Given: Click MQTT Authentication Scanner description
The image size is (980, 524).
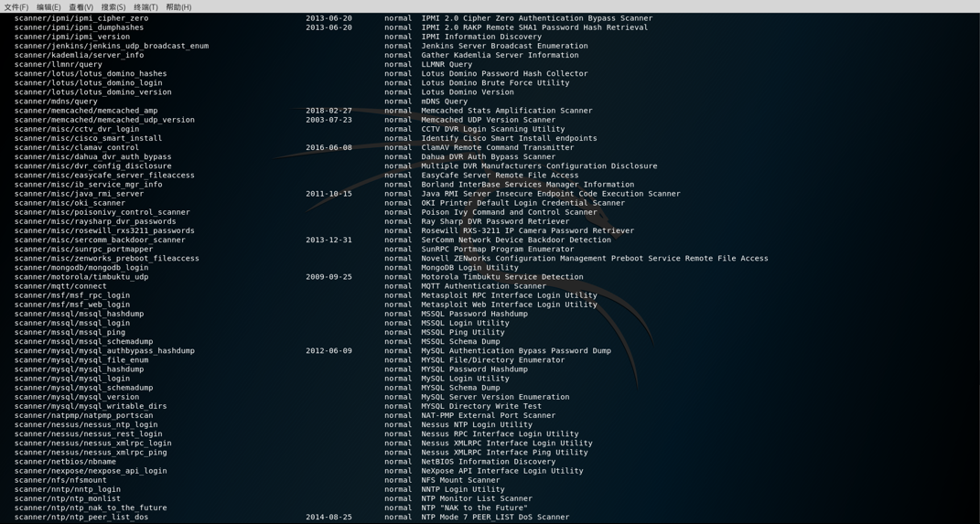Looking at the screenshot, I should (x=484, y=286).
